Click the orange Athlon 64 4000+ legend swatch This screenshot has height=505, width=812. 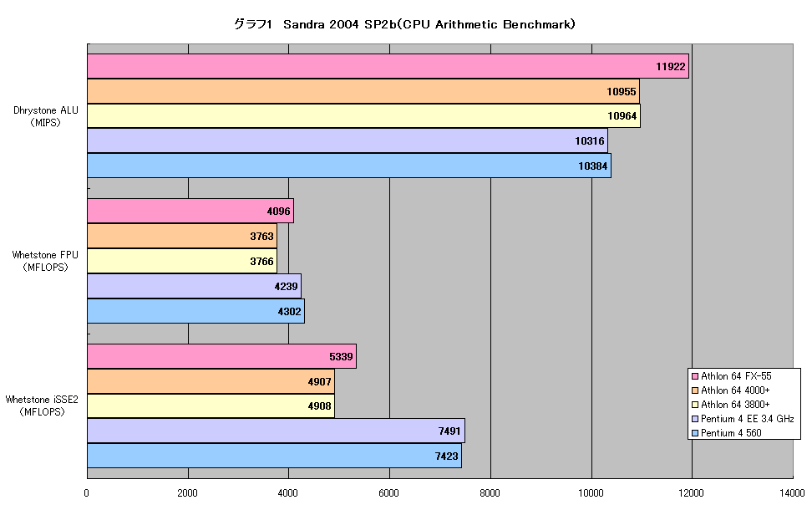(695, 390)
